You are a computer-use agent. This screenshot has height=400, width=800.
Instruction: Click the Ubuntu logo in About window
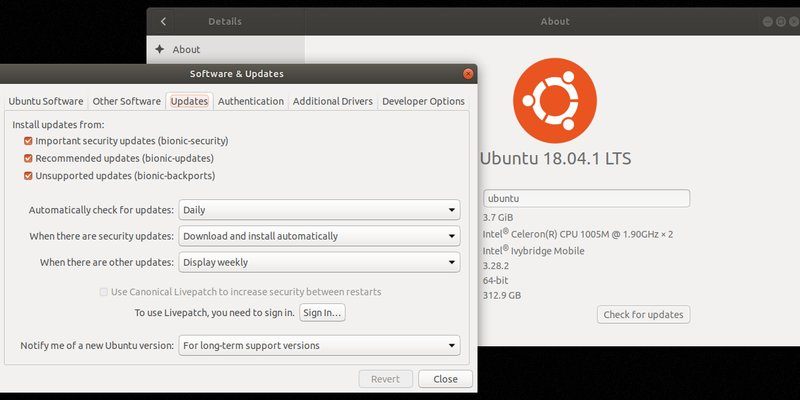pos(555,100)
